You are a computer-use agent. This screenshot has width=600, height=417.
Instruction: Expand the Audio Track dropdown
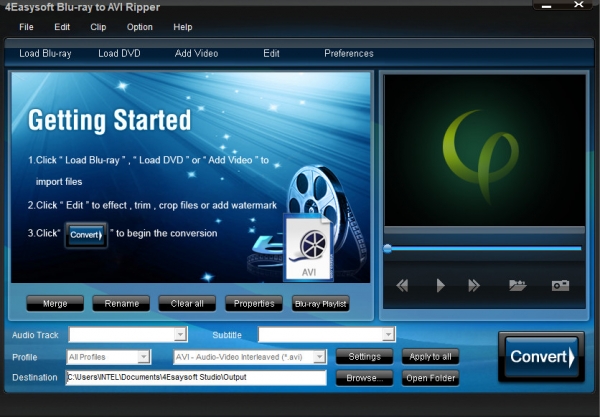pos(180,334)
